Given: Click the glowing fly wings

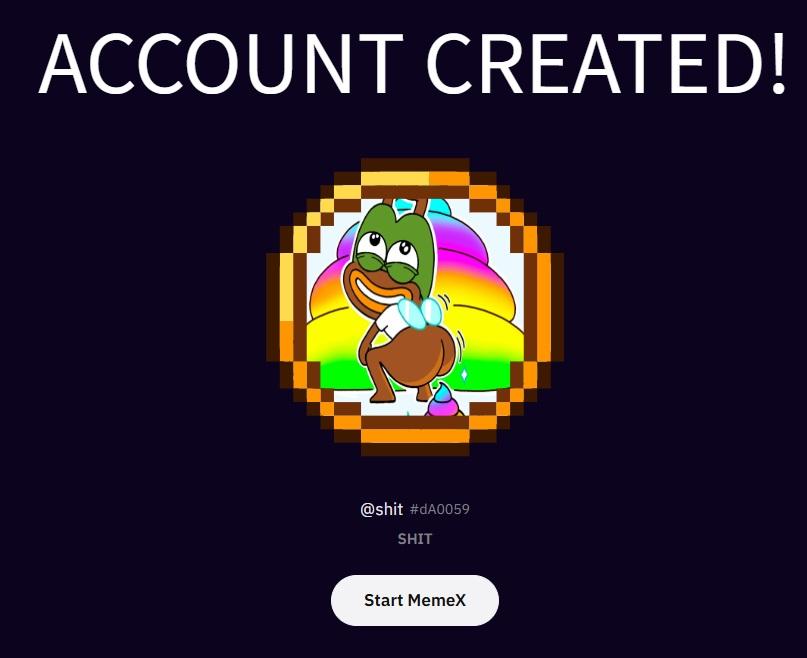Looking at the screenshot, I should tap(420, 313).
